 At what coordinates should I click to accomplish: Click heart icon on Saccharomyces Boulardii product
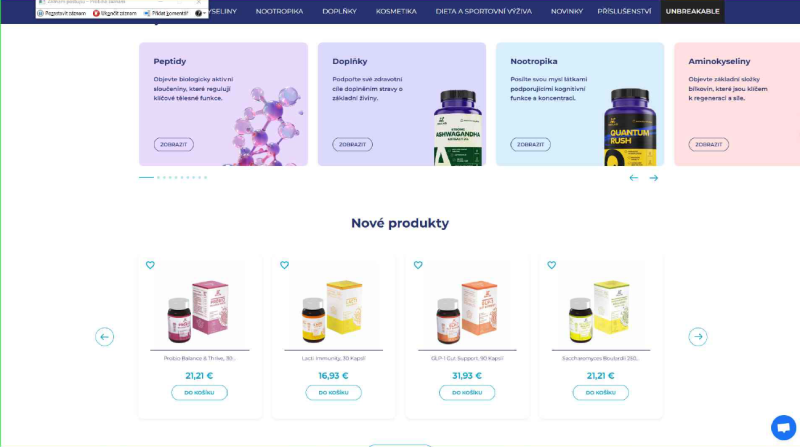tap(552, 265)
